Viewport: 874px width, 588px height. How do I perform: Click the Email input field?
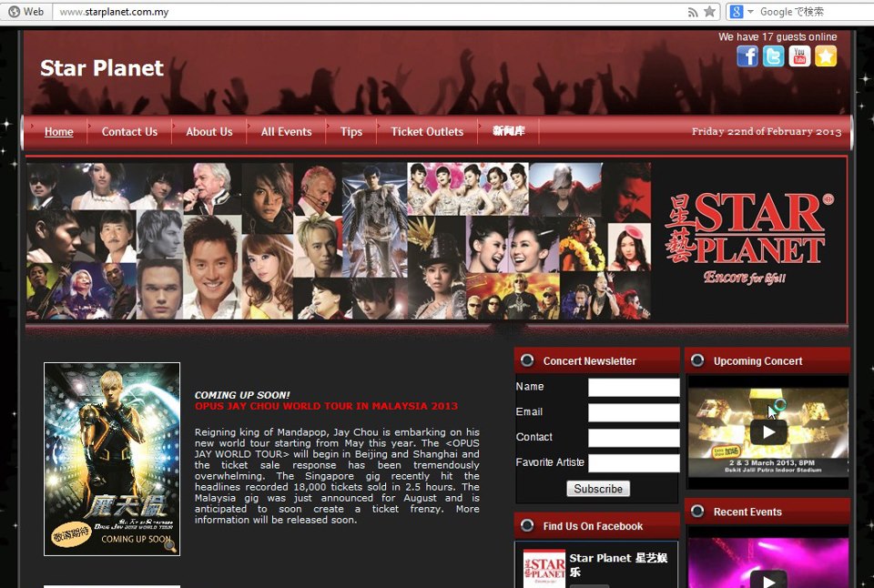tap(634, 412)
